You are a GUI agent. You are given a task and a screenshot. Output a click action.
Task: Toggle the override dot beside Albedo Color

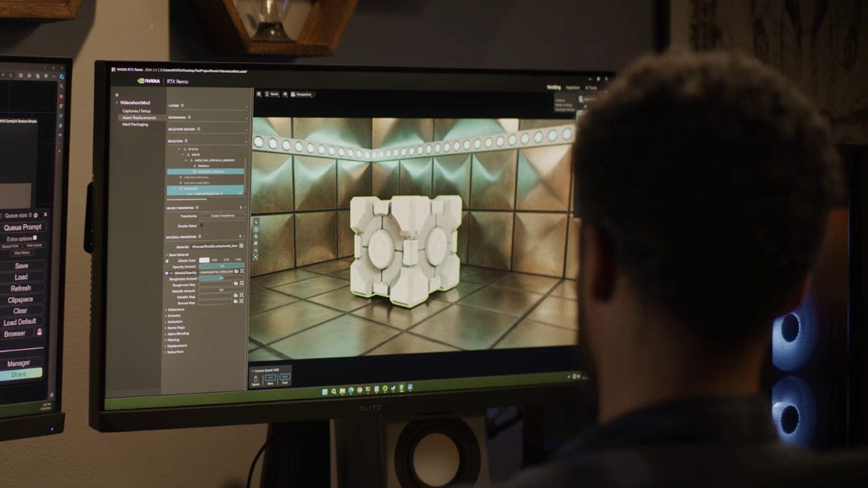point(167,260)
